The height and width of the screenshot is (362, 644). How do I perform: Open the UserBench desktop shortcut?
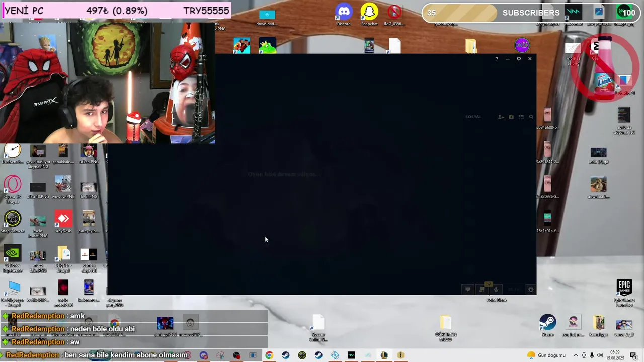pos(12,154)
